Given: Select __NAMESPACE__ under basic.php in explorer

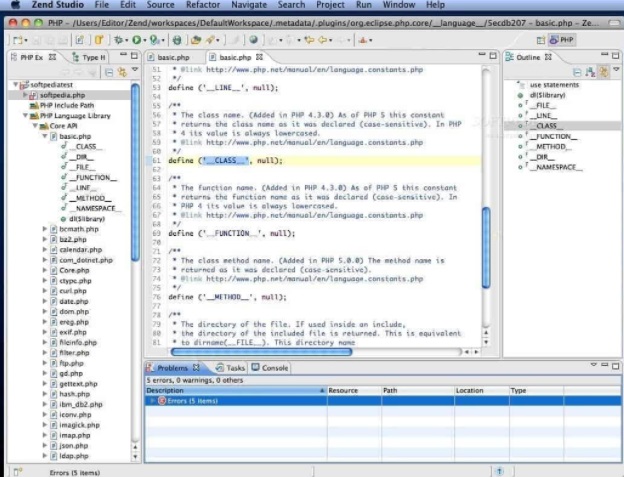Looking at the screenshot, I should point(95,208).
